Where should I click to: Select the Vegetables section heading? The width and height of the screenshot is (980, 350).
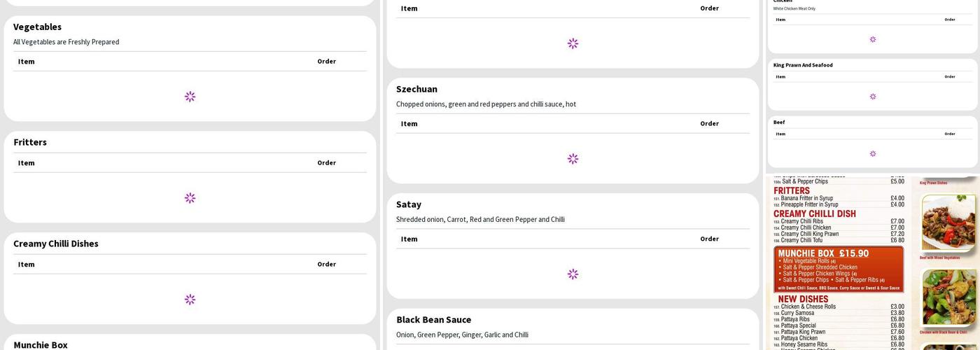click(37, 27)
